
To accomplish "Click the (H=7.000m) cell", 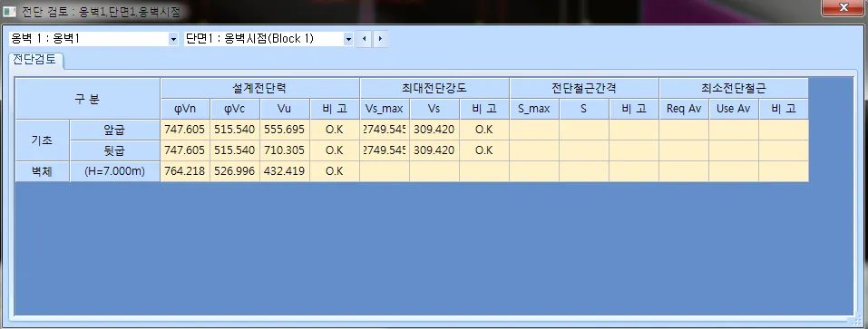I will pos(114,171).
